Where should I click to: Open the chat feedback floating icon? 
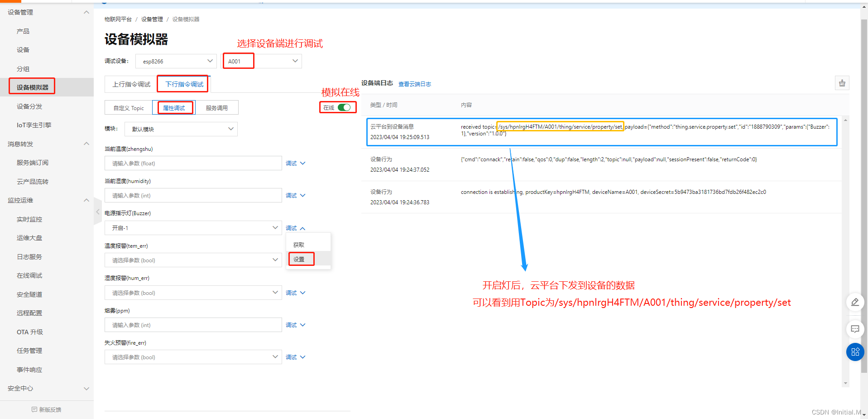pyautogui.click(x=855, y=329)
